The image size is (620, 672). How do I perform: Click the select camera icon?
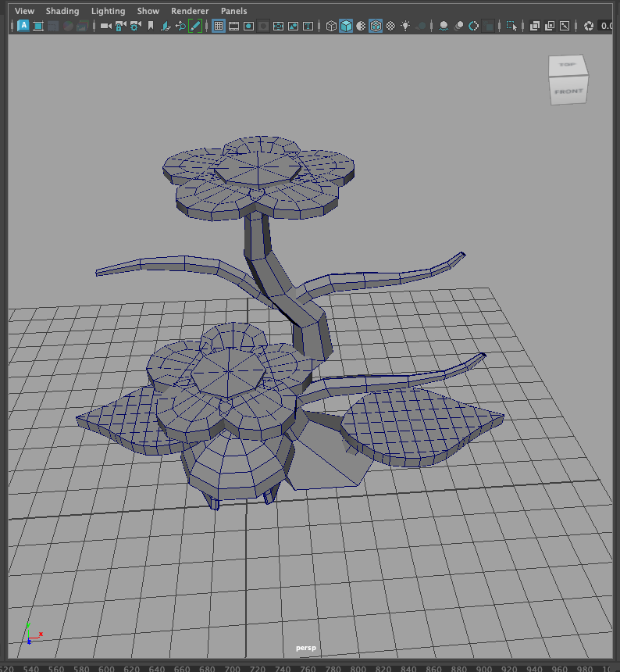(105, 26)
